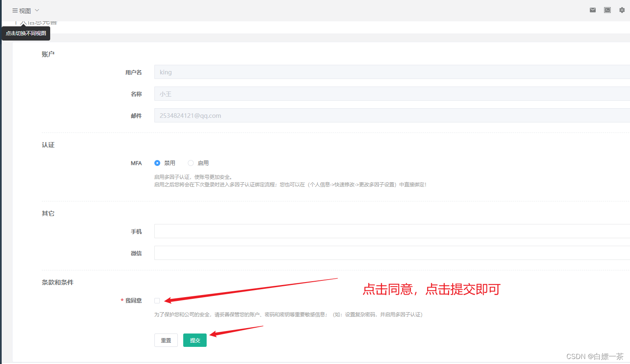Click the 提交 submit button
The height and width of the screenshot is (364, 630).
[195, 340]
